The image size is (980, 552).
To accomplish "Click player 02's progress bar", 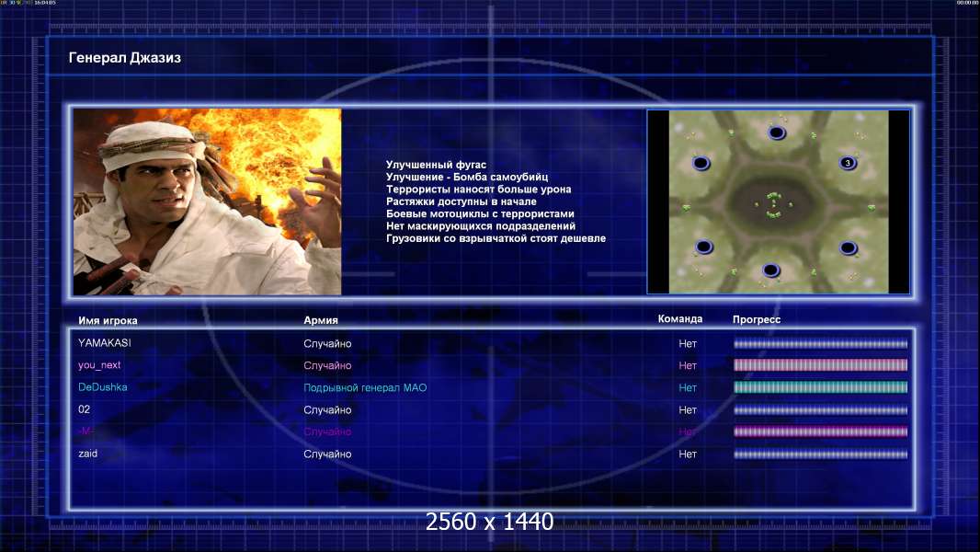I will coord(820,410).
